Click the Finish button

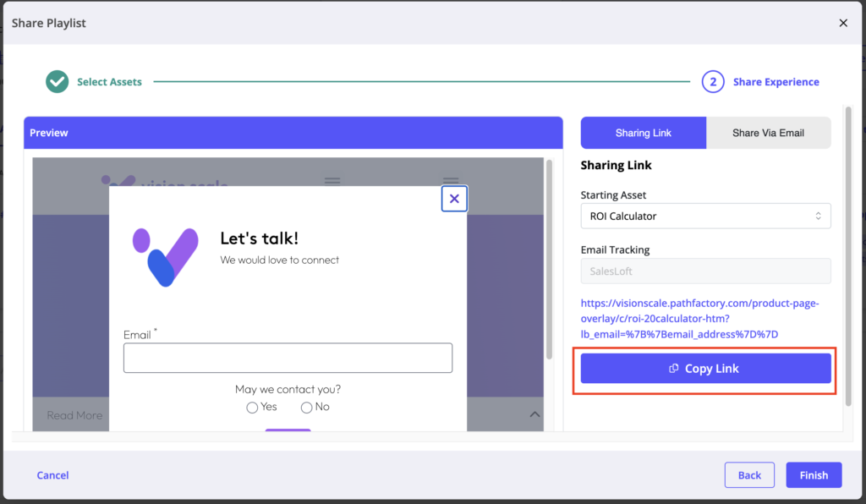(814, 475)
